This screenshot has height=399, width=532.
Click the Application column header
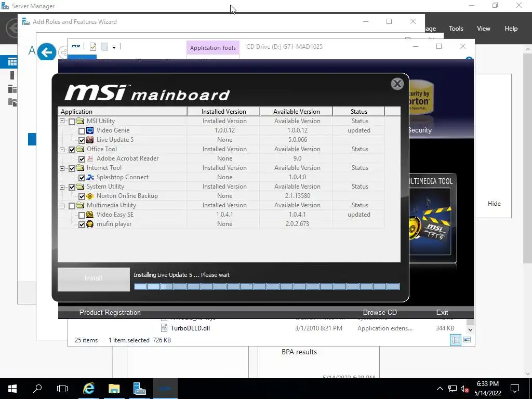pyautogui.click(x=122, y=112)
